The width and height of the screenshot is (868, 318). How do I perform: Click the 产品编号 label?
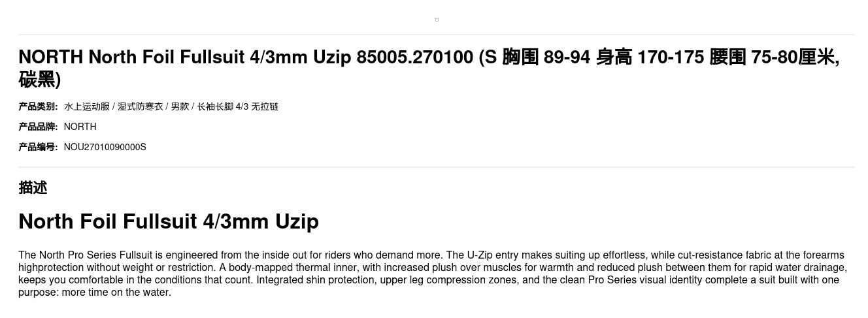pyautogui.click(x=38, y=147)
